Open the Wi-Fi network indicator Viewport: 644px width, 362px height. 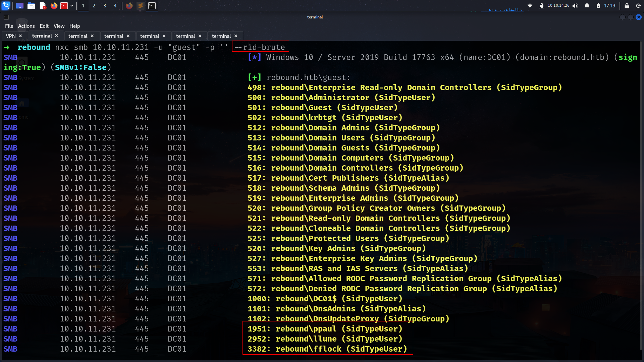(x=530, y=6)
